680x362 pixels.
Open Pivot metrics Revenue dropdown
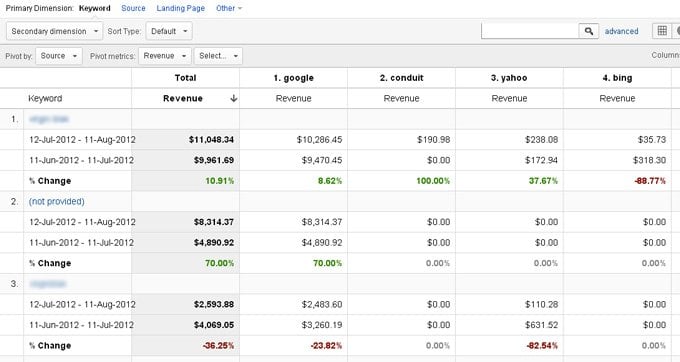165,56
